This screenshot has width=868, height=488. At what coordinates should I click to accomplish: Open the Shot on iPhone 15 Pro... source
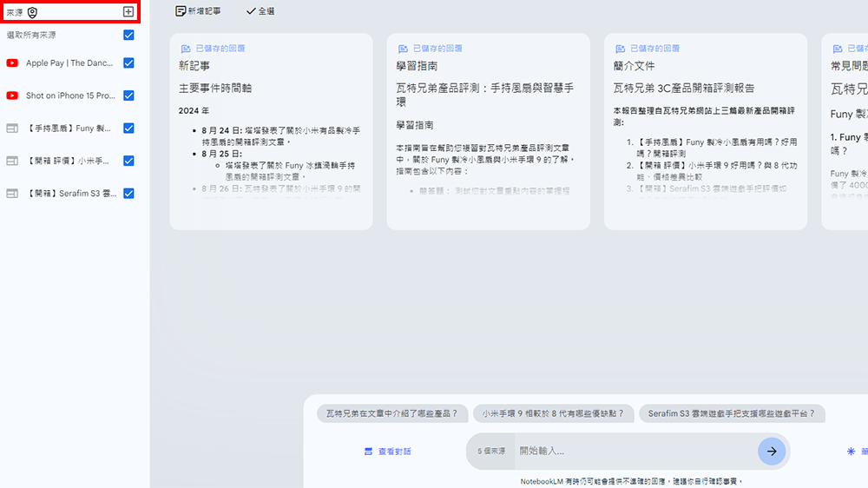pyautogui.click(x=70, y=96)
